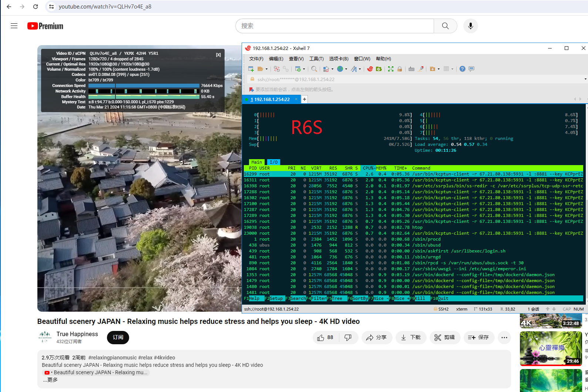Screen dimensions: 588x392
Task: Toggle Xshell full screen icon
Action: point(391,69)
